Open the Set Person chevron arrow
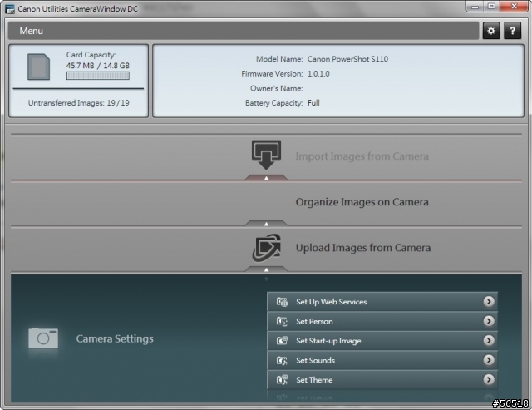Image resolution: width=532 pixels, height=410 pixels. click(x=489, y=321)
